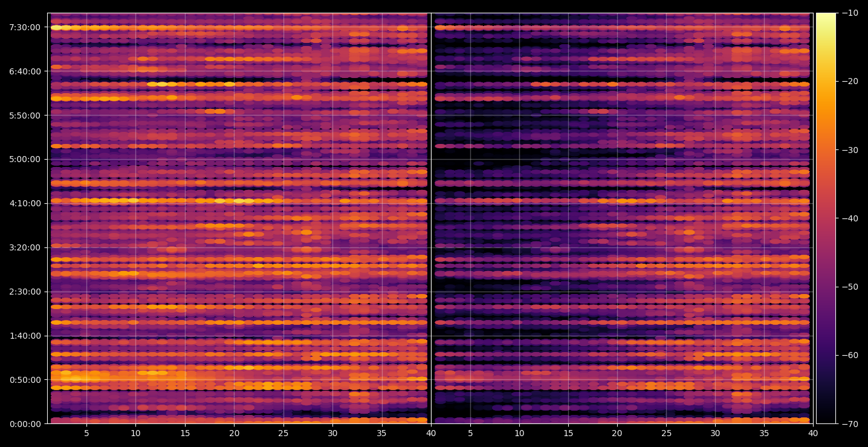Image resolution: width=868 pixels, height=447 pixels.
Task: Pick the 7:30:00 y-axis tick label
Action: tap(25, 27)
